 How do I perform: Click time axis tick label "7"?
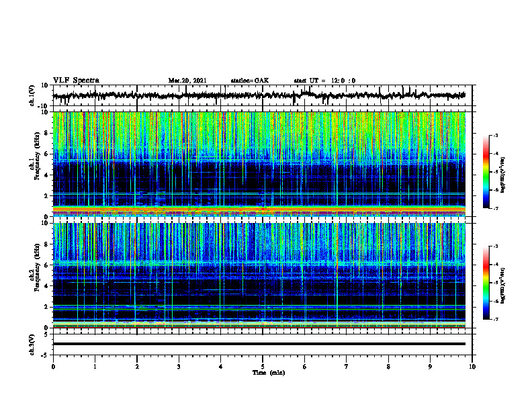[347, 367]
